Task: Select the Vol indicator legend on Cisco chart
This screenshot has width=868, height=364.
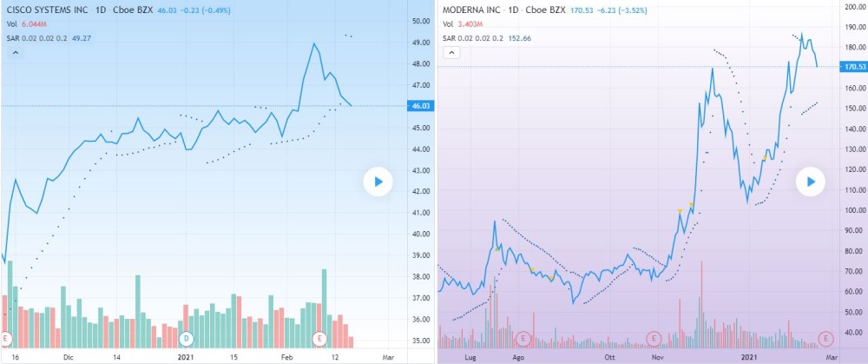Action: [11, 23]
